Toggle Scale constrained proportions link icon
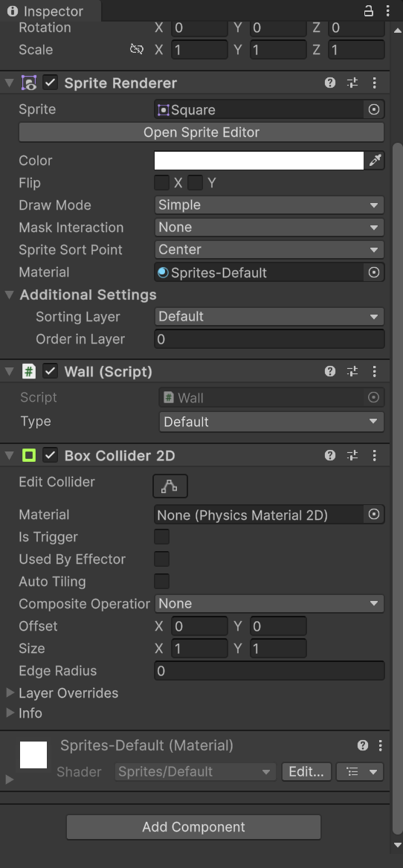403x868 pixels. tap(137, 49)
